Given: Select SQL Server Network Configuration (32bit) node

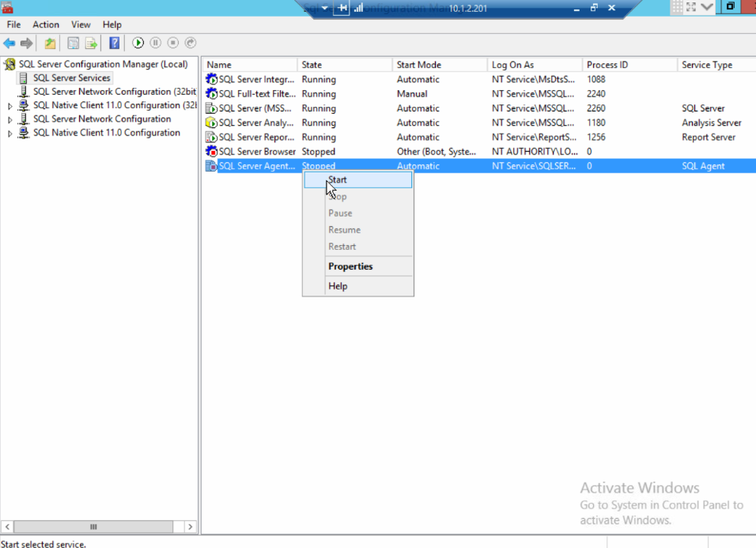Looking at the screenshot, I should click(x=115, y=92).
